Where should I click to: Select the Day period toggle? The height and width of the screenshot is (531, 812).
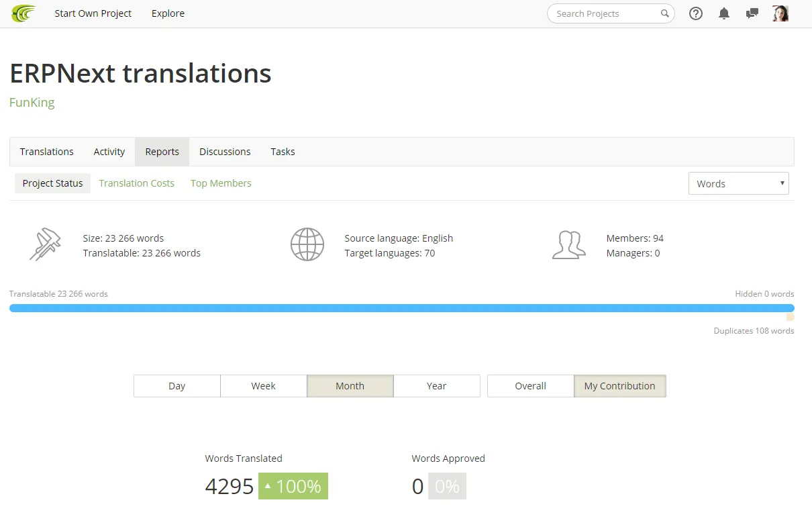[177, 386]
